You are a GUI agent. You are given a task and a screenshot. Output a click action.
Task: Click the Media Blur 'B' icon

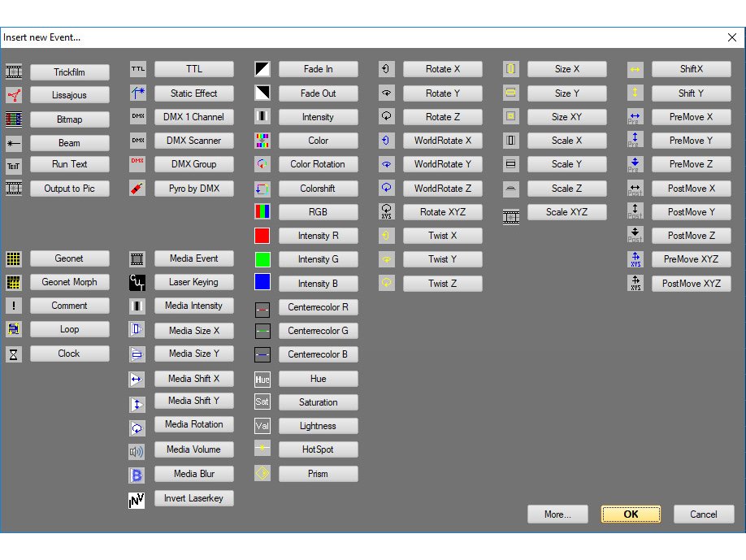(137, 475)
